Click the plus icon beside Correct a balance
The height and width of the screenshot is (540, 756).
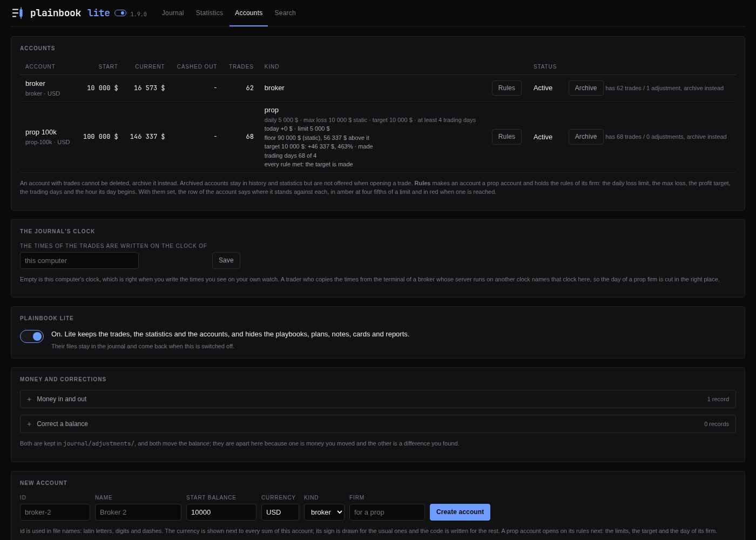click(x=29, y=424)
